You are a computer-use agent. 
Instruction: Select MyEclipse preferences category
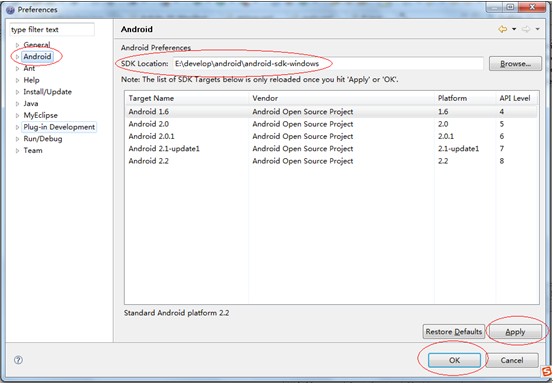(40, 115)
